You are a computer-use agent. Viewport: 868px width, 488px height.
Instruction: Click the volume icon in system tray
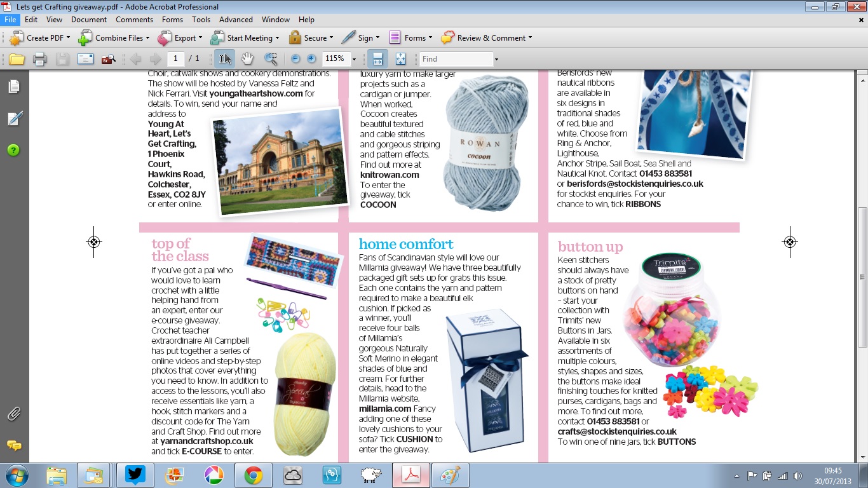click(x=797, y=475)
